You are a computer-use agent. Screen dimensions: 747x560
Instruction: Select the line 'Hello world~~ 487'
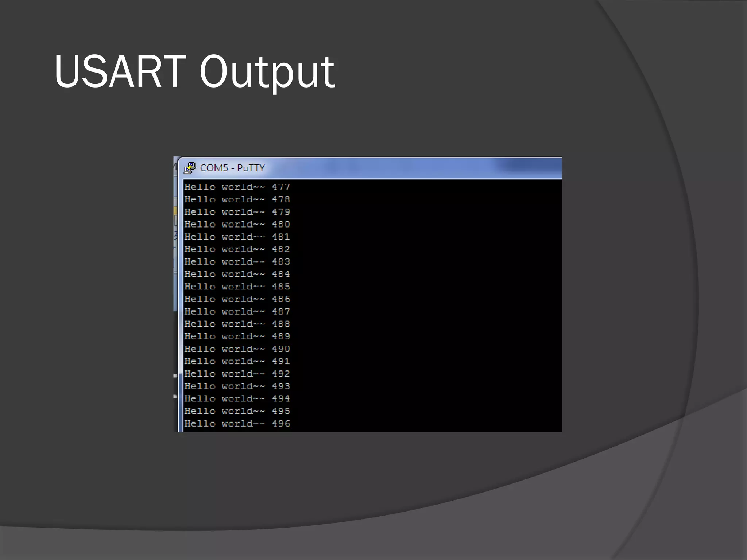[x=237, y=311]
